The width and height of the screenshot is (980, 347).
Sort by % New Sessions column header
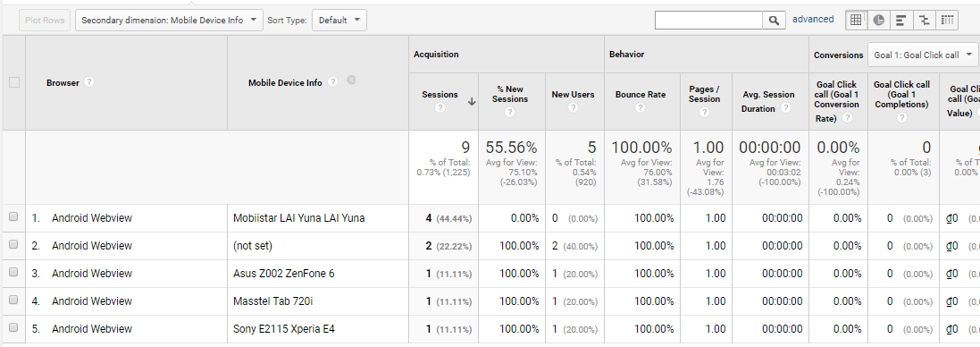point(510,94)
